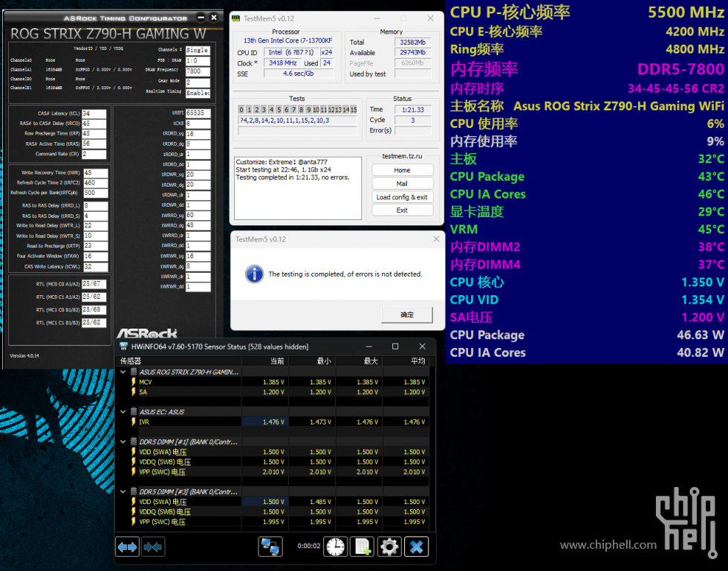Click the CAS Write Latency (tCWL) field
Image resolution: width=728 pixels, height=571 pixels.
coord(96,267)
